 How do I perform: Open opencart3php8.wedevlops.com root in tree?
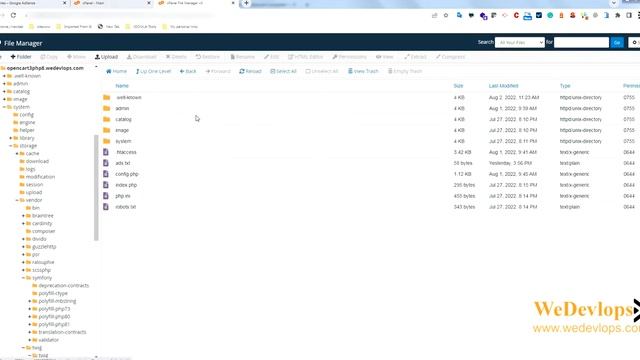coord(45,68)
